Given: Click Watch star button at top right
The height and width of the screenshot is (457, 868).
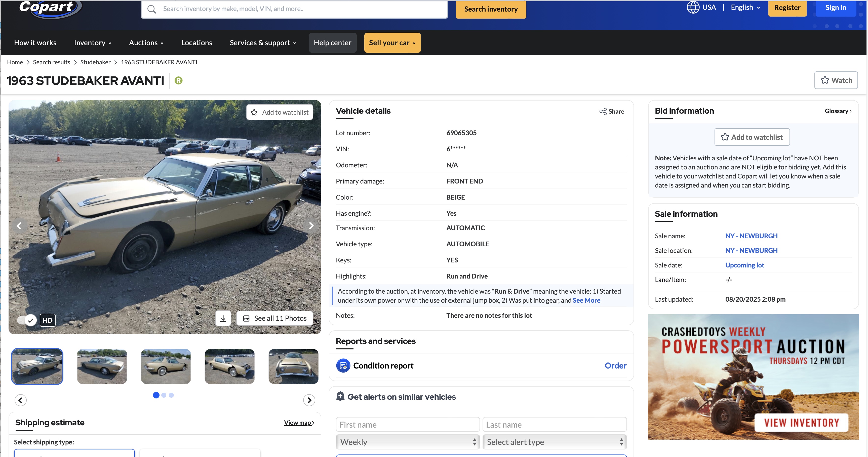Looking at the screenshot, I should pos(836,80).
